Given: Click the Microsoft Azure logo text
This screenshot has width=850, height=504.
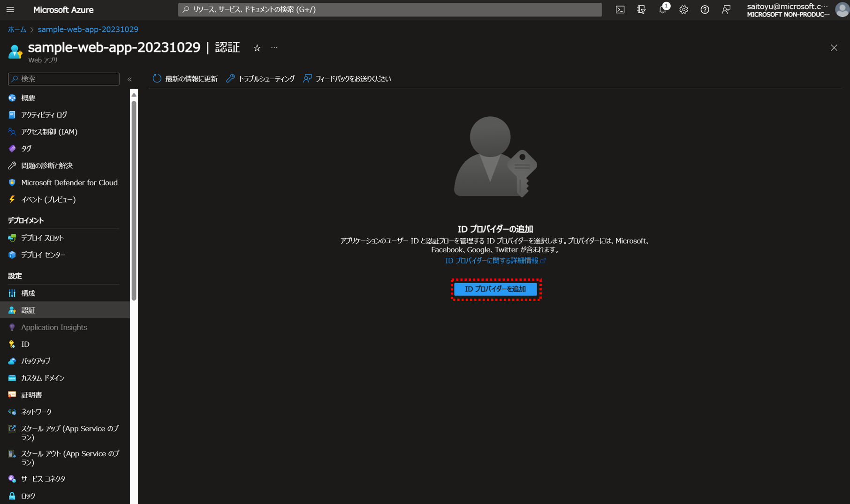Looking at the screenshot, I should click(x=63, y=9).
